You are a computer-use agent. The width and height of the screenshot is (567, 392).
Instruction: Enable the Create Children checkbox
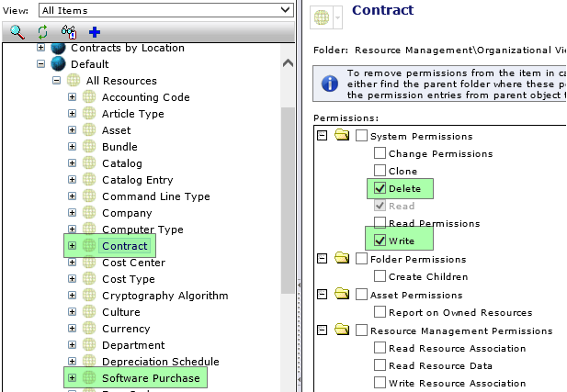pyautogui.click(x=380, y=276)
